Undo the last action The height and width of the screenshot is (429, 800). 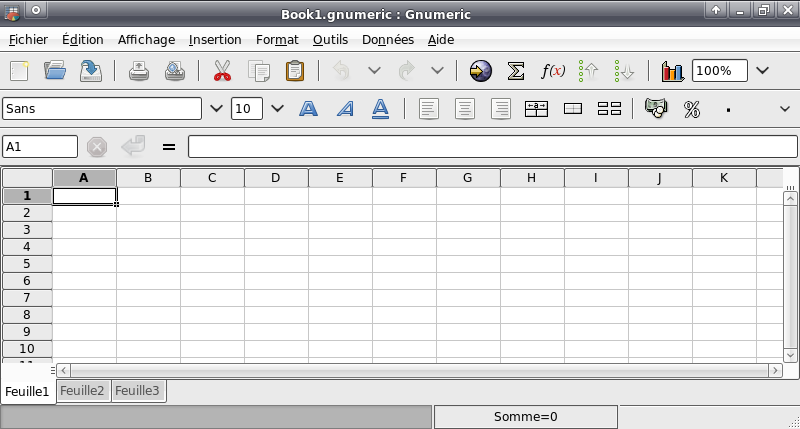pyautogui.click(x=342, y=70)
